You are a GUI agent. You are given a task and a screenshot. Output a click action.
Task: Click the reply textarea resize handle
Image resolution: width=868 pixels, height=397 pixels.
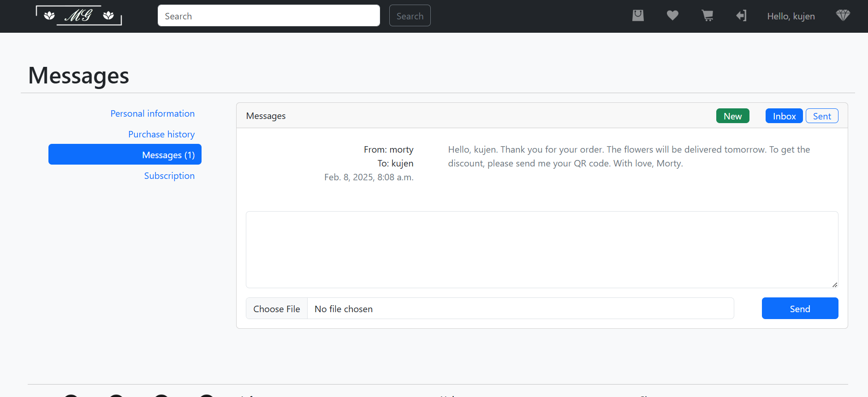pos(835,284)
